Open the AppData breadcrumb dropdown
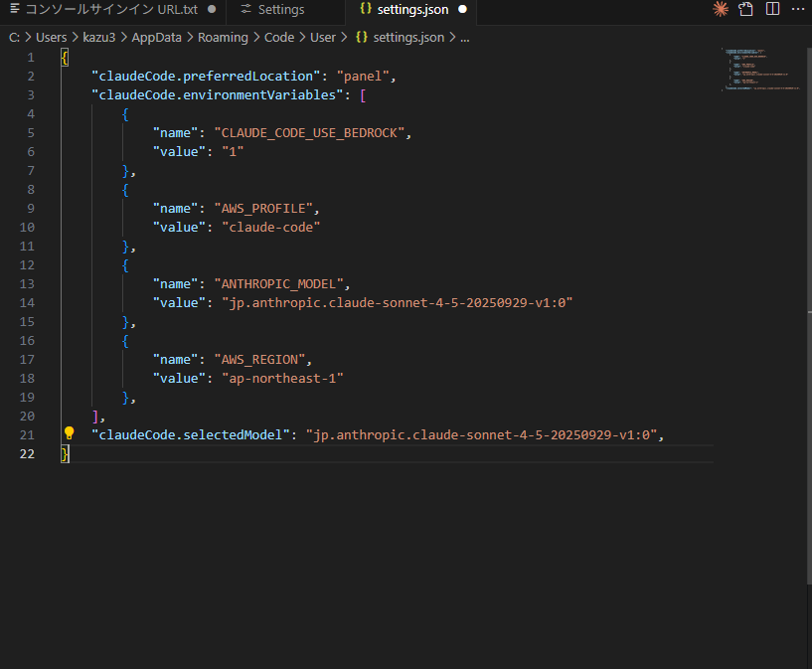Image resolution: width=812 pixels, height=669 pixels. [x=156, y=37]
